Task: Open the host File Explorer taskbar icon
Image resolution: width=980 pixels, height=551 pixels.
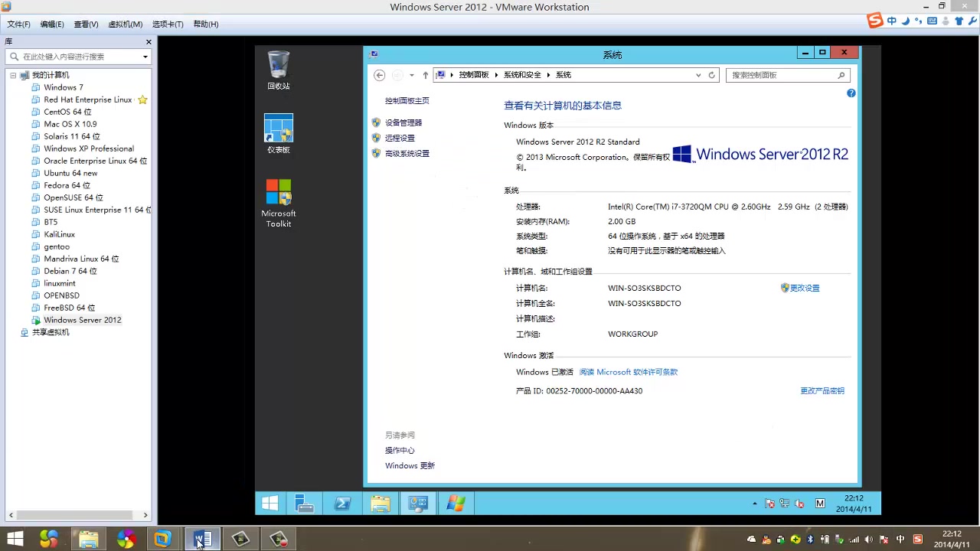Action: pos(88,539)
